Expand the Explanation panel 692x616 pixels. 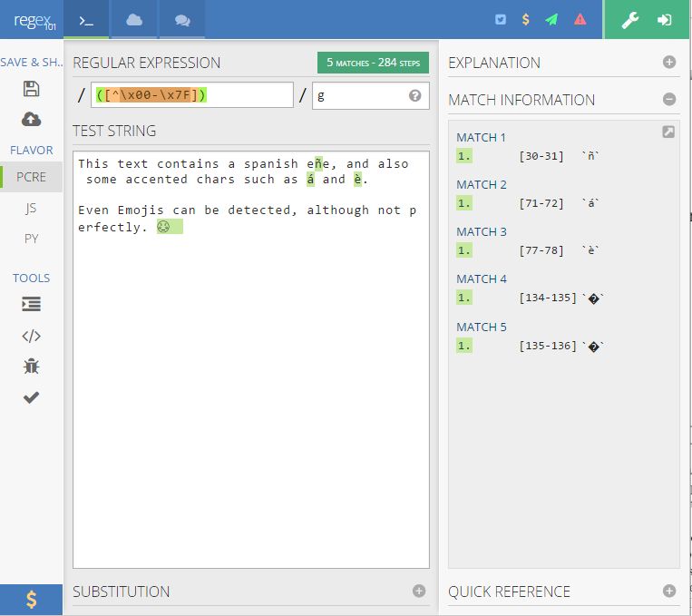669,63
